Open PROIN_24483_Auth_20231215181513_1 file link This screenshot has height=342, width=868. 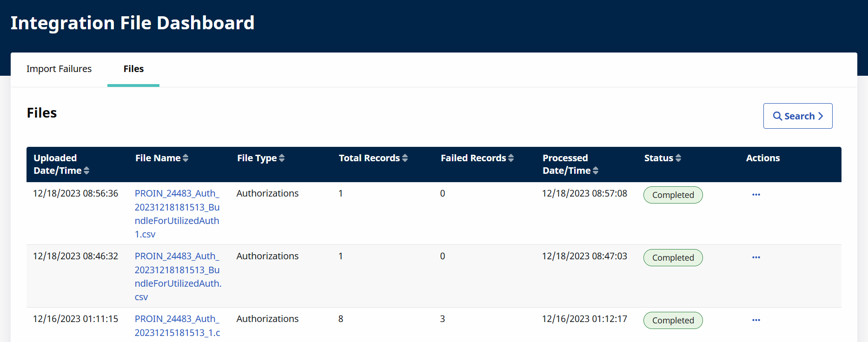(x=177, y=326)
